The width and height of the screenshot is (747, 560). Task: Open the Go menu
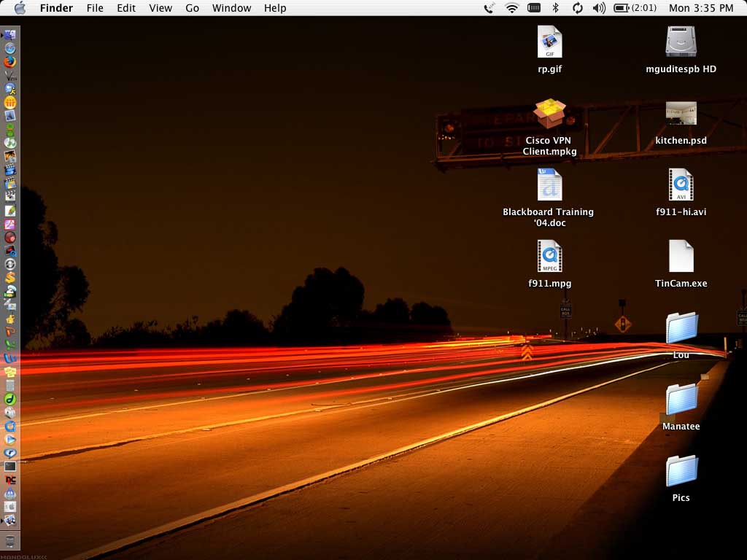coord(192,8)
